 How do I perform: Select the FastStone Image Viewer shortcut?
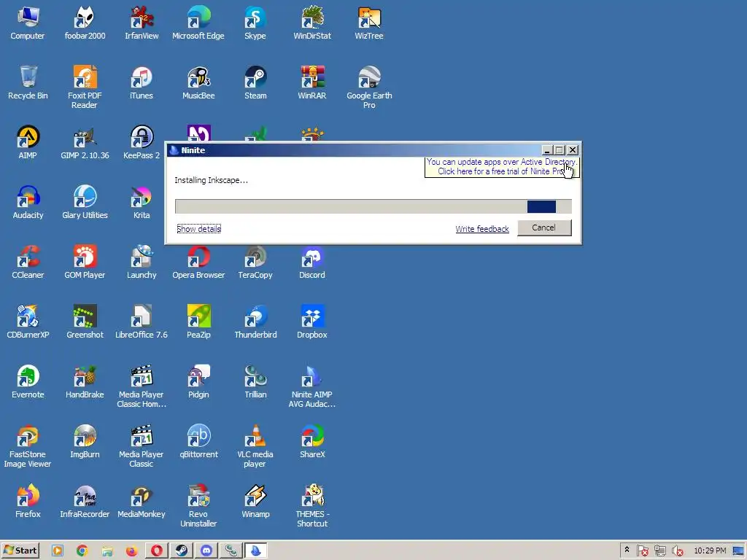pyautogui.click(x=28, y=446)
